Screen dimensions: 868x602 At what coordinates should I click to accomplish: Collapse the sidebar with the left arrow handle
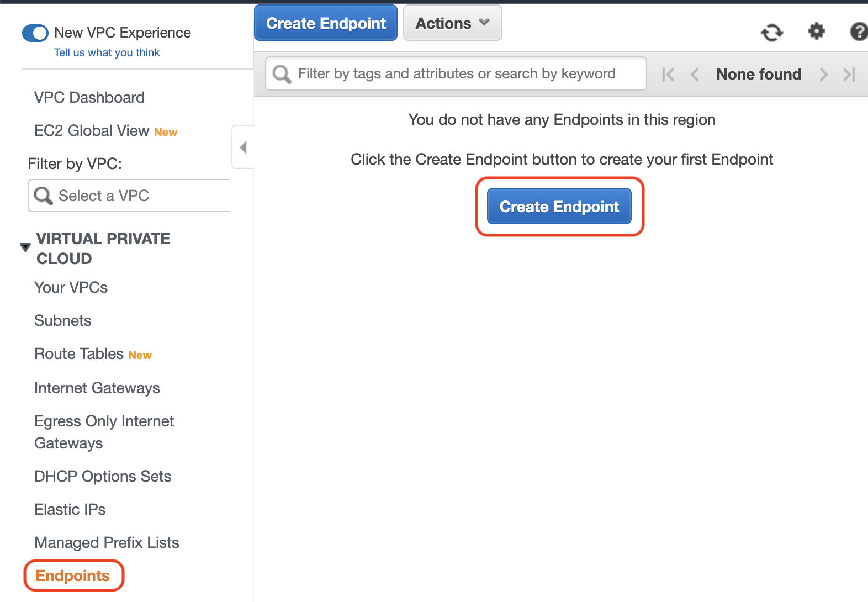(x=243, y=147)
